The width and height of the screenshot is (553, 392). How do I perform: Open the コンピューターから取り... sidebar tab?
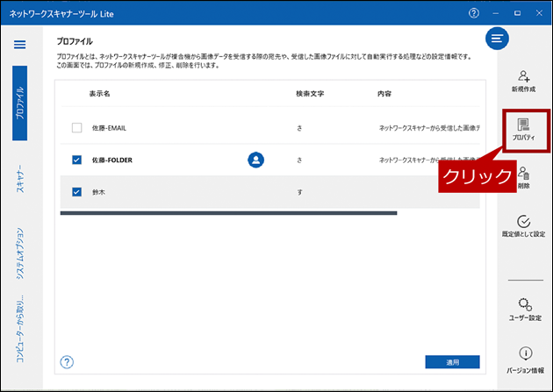coord(20,329)
